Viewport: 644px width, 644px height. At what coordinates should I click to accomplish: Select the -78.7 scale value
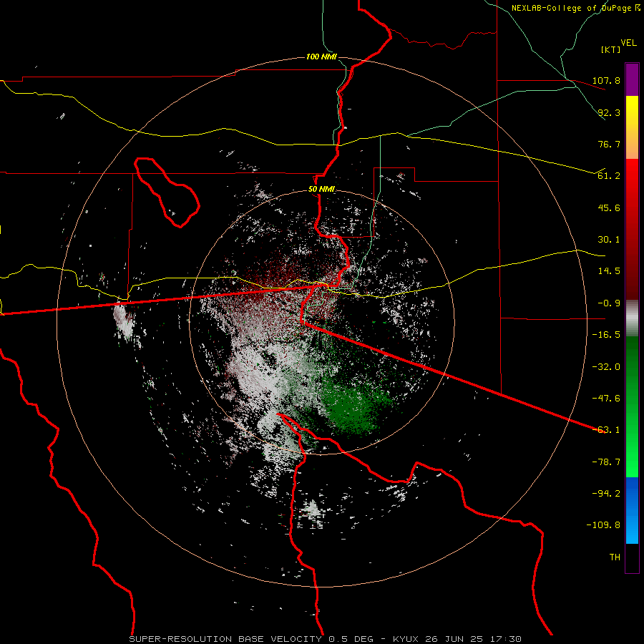coord(606,462)
